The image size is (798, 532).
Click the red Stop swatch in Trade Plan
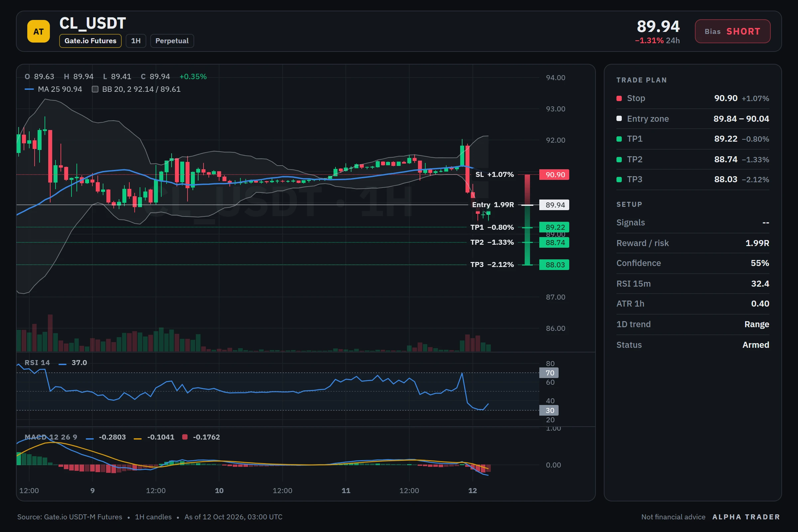619,98
